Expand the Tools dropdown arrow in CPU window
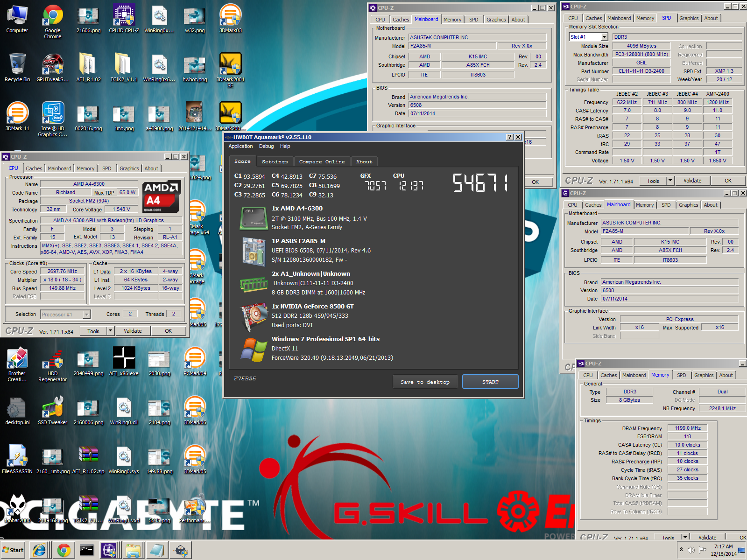The height and width of the screenshot is (560, 747). [111, 331]
